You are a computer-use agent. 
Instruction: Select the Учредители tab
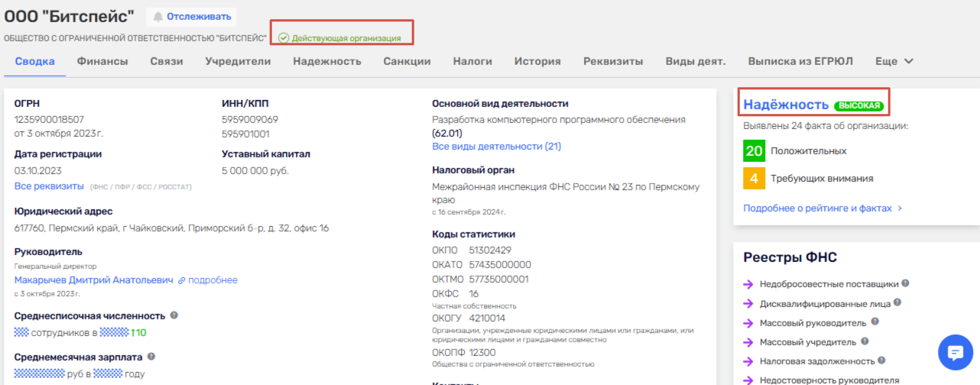pos(238,61)
